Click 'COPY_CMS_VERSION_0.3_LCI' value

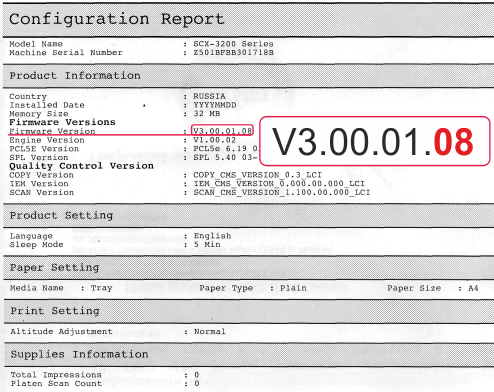[x=257, y=175]
